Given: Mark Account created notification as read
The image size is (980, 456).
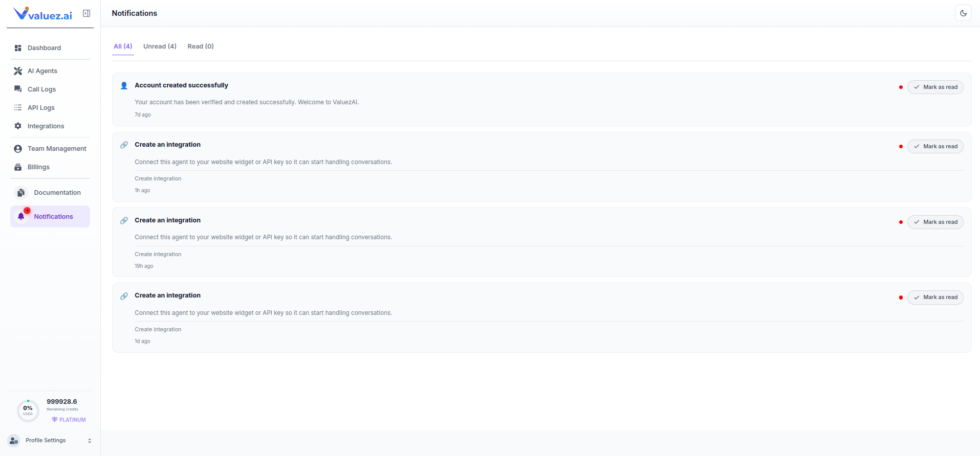Looking at the screenshot, I should [935, 87].
